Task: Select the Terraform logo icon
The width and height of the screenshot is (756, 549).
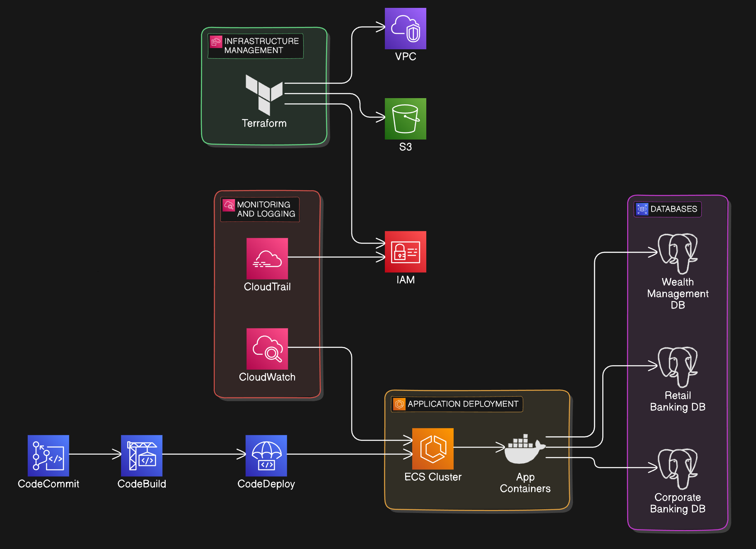Action: tap(264, 95)
